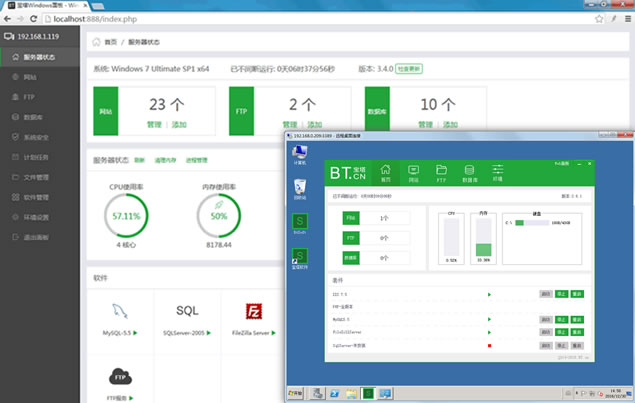This screenshot has height=403, width=635.
Task: Click the browser back arrow
Action: pos(7,19)
